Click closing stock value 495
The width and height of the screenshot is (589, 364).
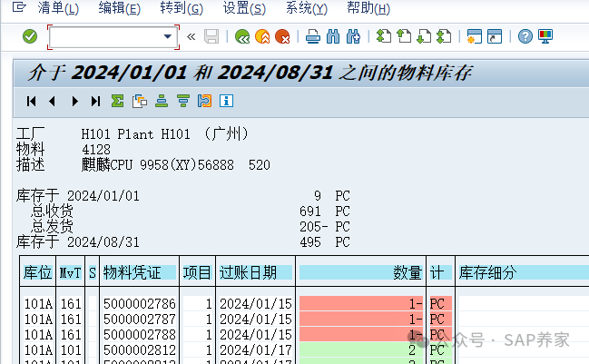click(x=309, y=242)
